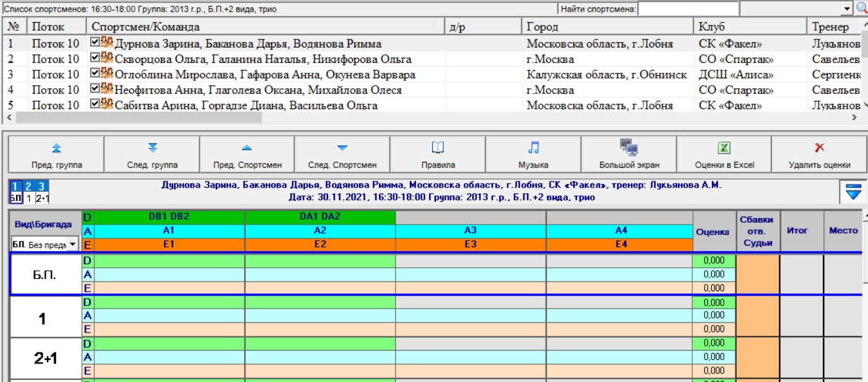This screenshot has width=868, height=382.
Task: Click the magnifier search icon
Action: pos(861,9)
